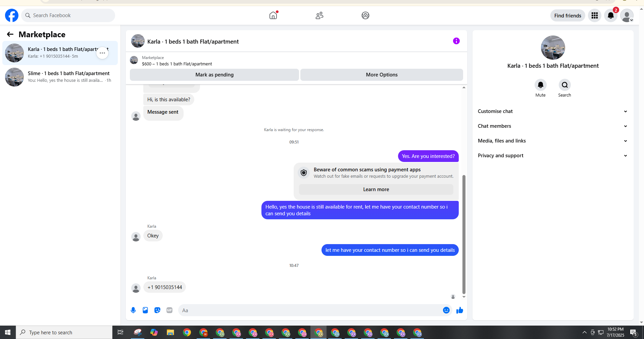
Task: Focus the Search Facebook field
Action: [68, 15]
